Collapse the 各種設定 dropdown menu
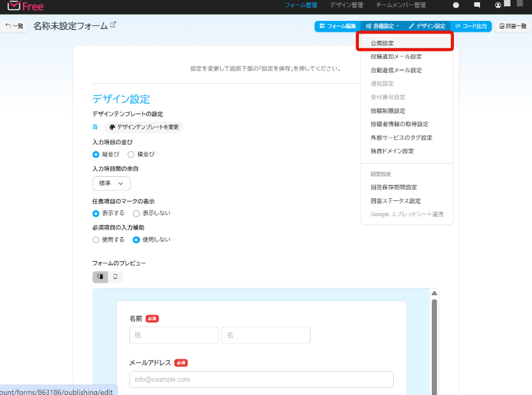532x395 pixels. click(382, 26)
